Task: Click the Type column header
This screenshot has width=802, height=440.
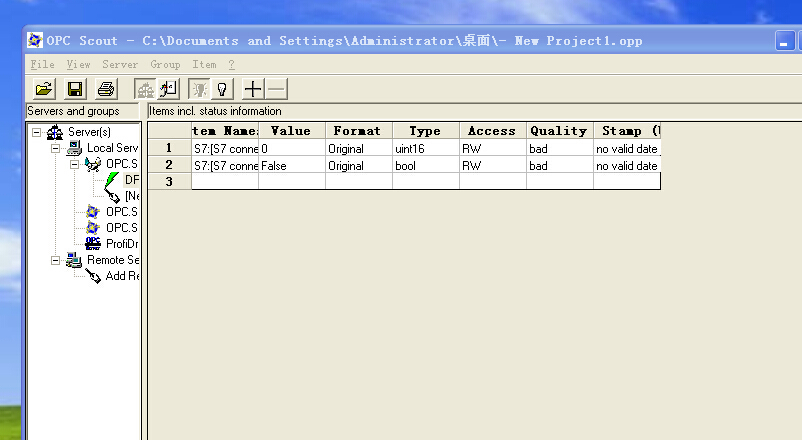Action: (426, 131)
